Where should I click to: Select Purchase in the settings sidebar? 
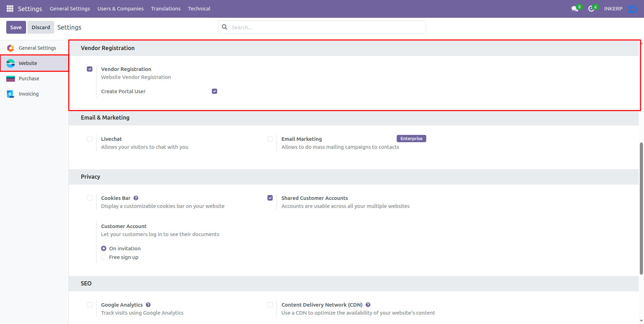(x=34, y=79)
